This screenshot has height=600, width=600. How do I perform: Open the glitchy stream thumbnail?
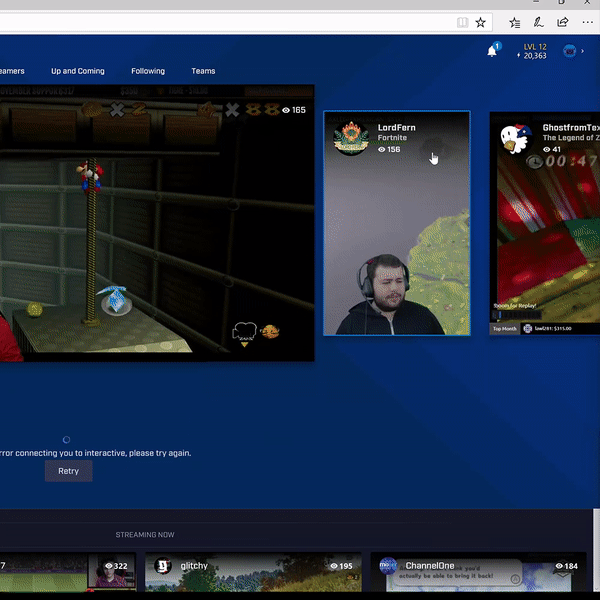253,572
